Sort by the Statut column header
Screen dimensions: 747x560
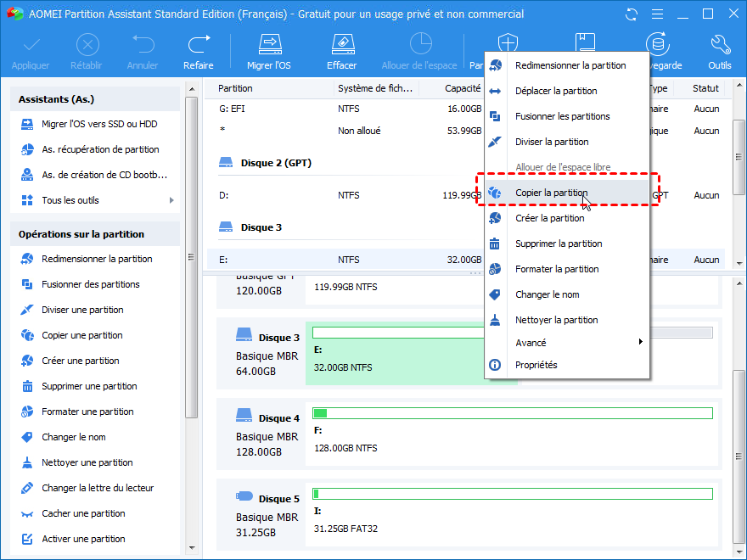click(705, 88)
